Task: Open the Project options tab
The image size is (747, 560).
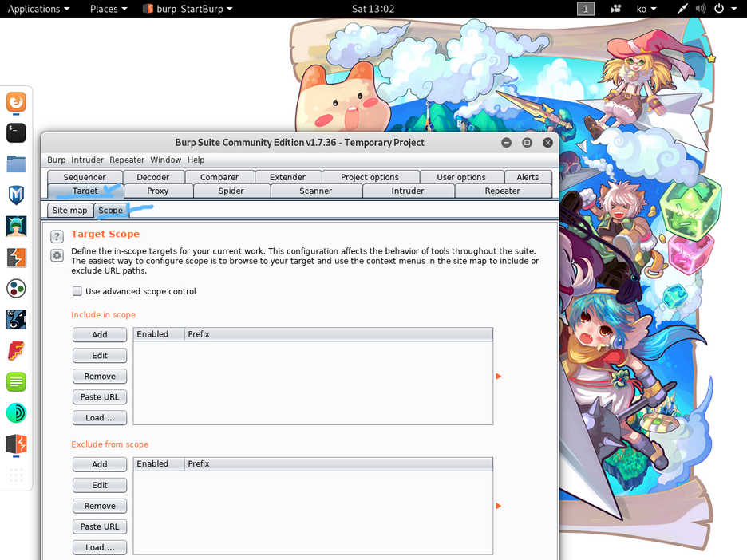Action: point(370,177)
